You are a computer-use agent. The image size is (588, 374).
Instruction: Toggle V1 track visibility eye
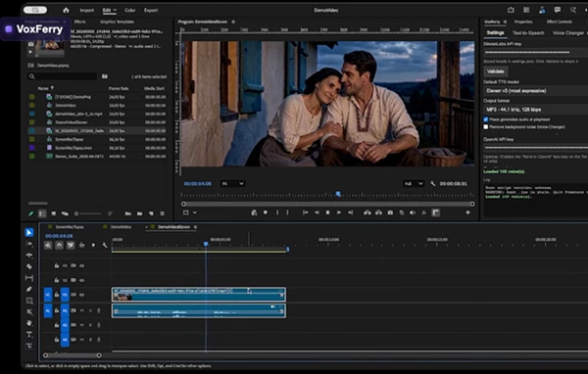click(x=81, y=295)
